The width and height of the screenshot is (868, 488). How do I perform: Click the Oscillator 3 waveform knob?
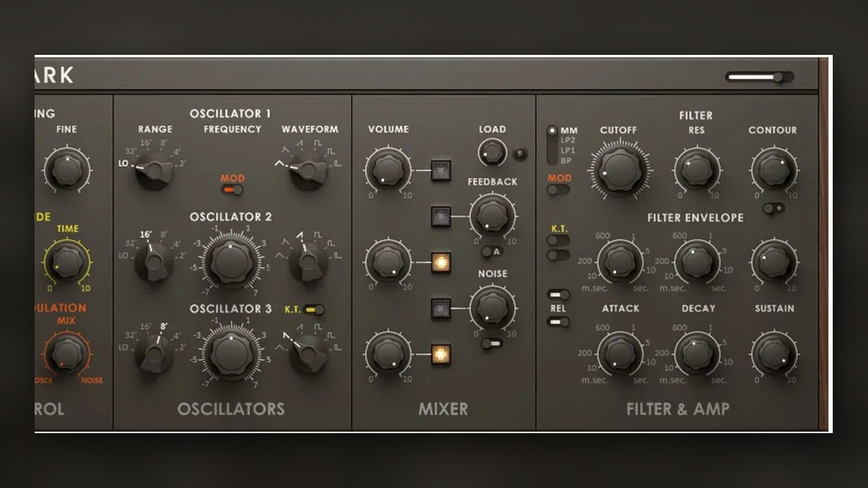tap(309, 353)
